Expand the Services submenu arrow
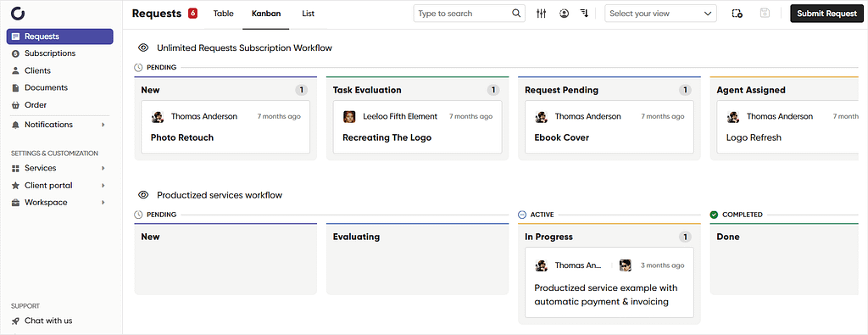Viewport: 868px width, 335px height. [x=103, y=168]
